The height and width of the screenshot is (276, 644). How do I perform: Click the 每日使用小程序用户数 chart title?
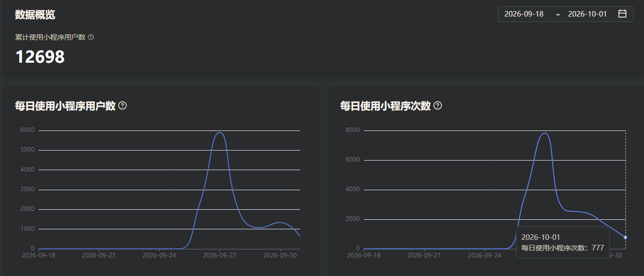(x=65, y=106)
